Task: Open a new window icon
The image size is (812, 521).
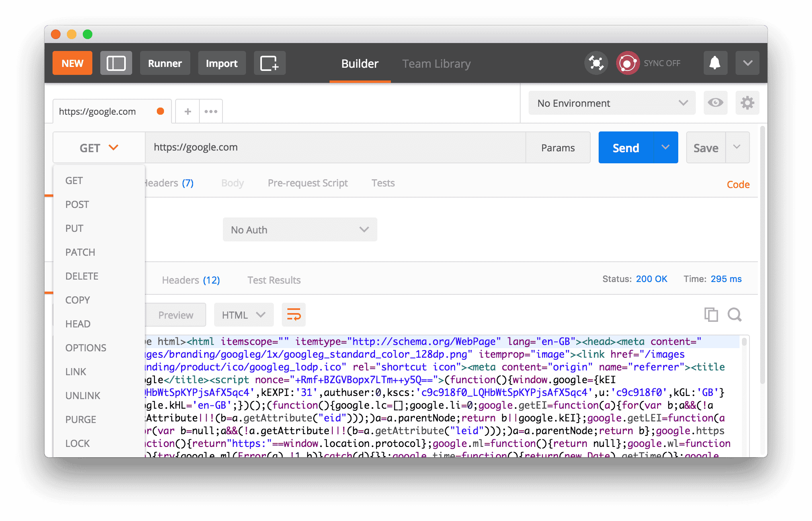Action: 269,63
